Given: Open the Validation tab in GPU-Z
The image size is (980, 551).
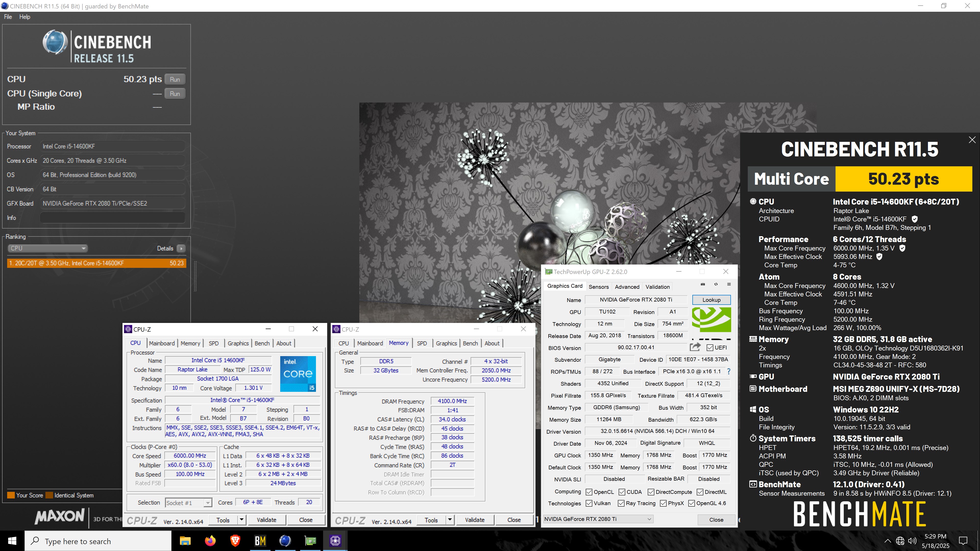Looking at the screenshot, I should (x=657, y=287).
